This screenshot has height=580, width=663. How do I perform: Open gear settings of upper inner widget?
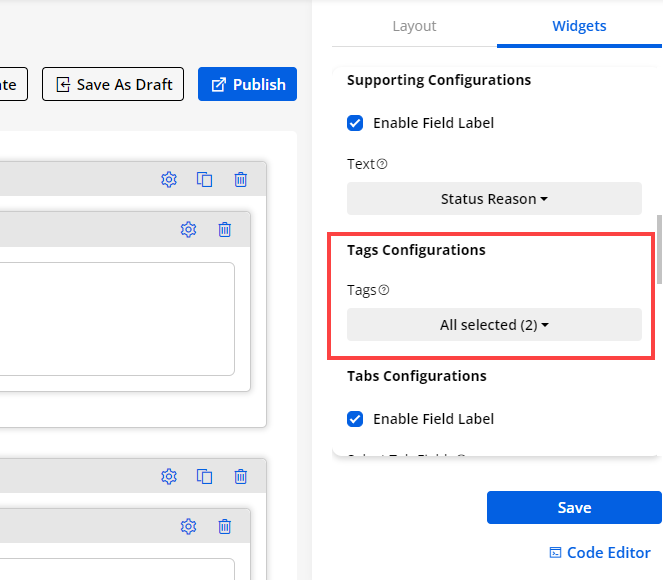[188, 230]
